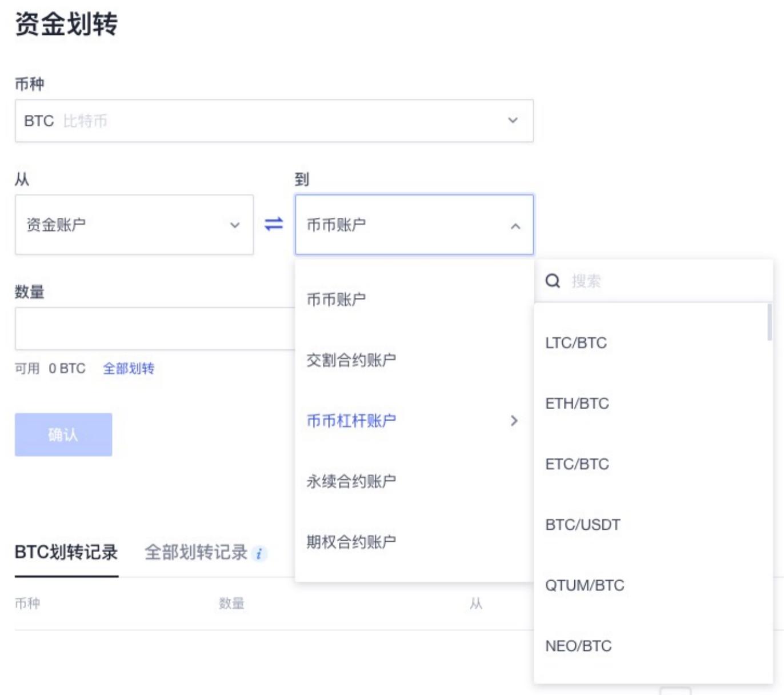784x695 pixels.
Task: Click the swap accounts arrows icon
Action: 274,224
